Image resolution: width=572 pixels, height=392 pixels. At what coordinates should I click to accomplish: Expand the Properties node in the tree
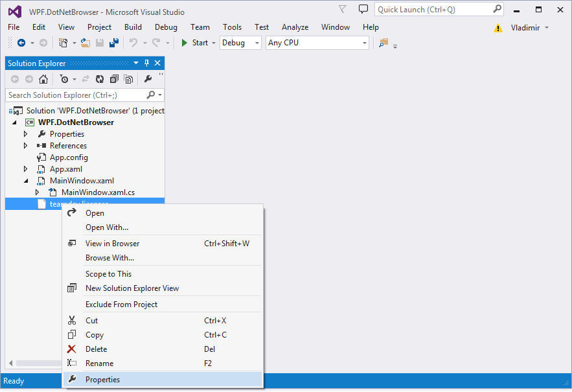click(x=25, y=134)
